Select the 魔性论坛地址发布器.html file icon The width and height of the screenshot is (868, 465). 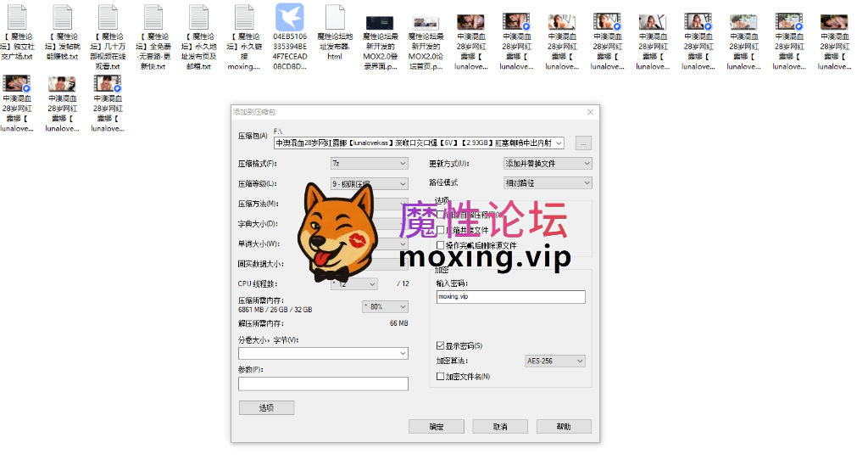(x=335, y=17)
